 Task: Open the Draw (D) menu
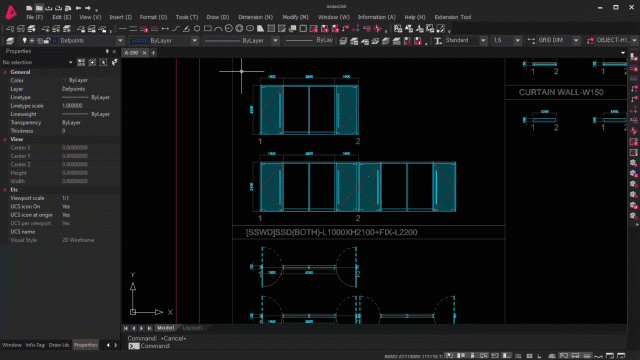pos(218,17)
